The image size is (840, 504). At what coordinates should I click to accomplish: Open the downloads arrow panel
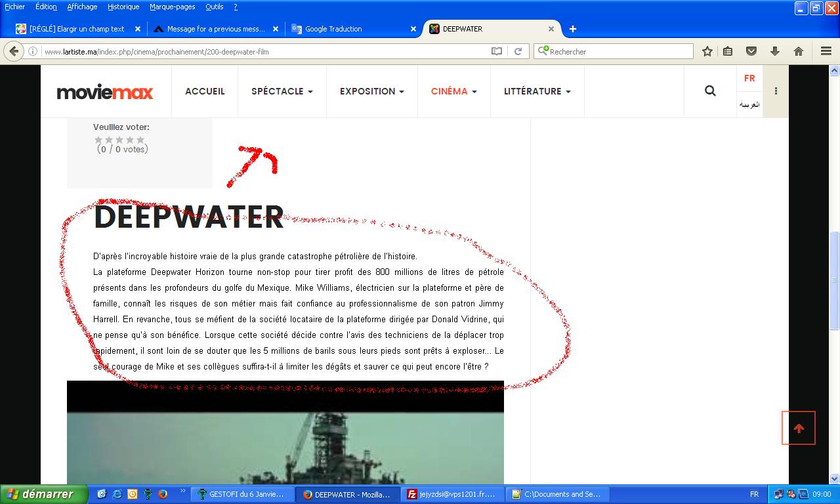pyautogui.click(x=775, y=51)
